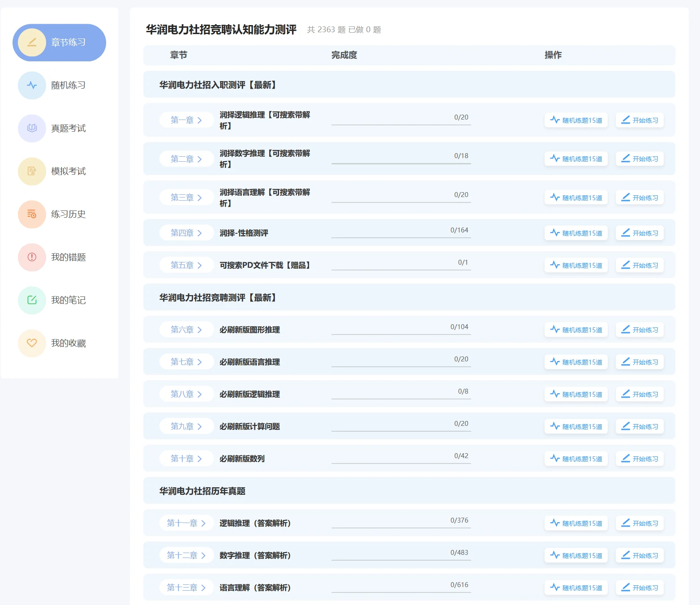Viewport: 700px width, 605px height.
Task: Click the 完成度 column header
Action: point(344,55)
